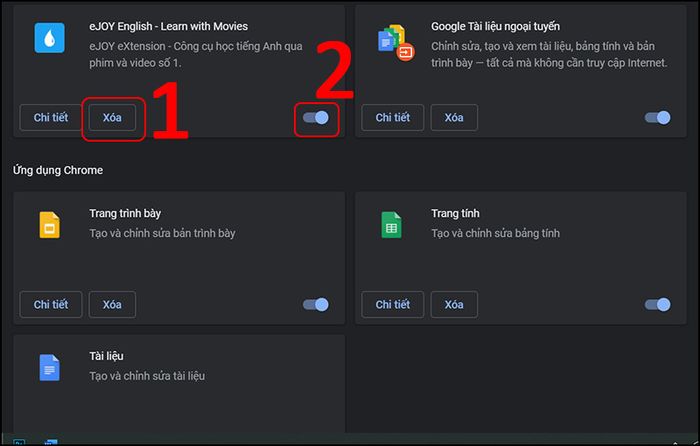Click the eJOY English water-drop icon

point(50,38)
